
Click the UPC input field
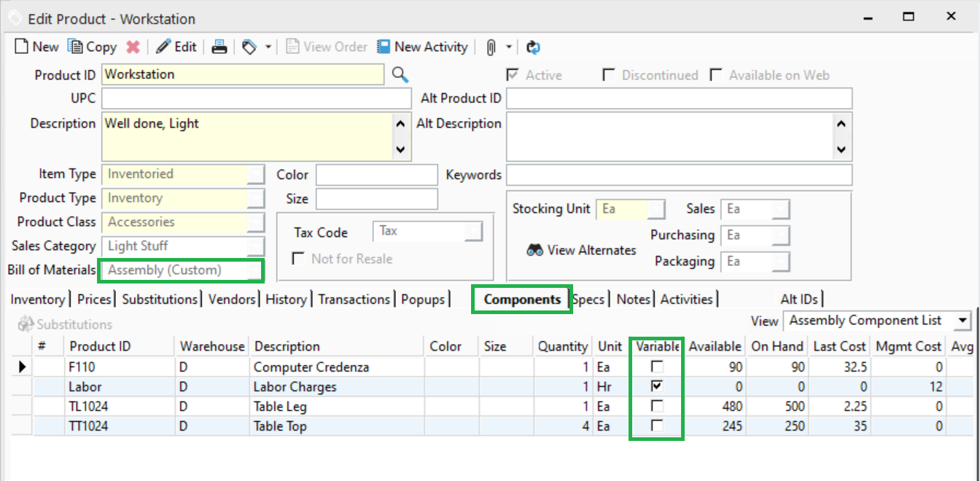256,98
